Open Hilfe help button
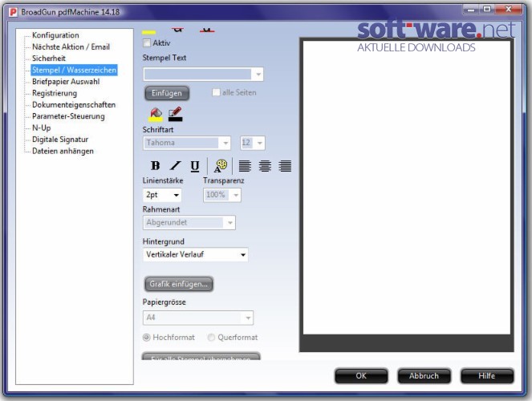This screenshot has width=532, height=401. [x=486, y=376]
